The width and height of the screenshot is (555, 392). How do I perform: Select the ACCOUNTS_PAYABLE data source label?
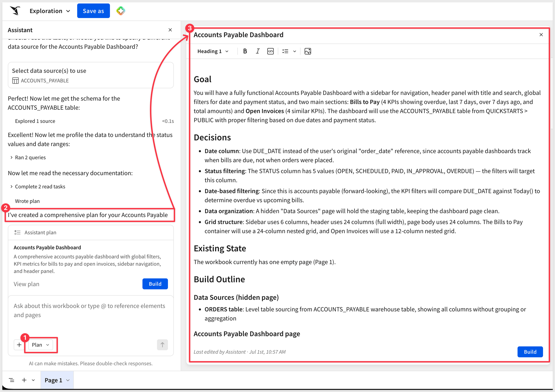(45, 80)
